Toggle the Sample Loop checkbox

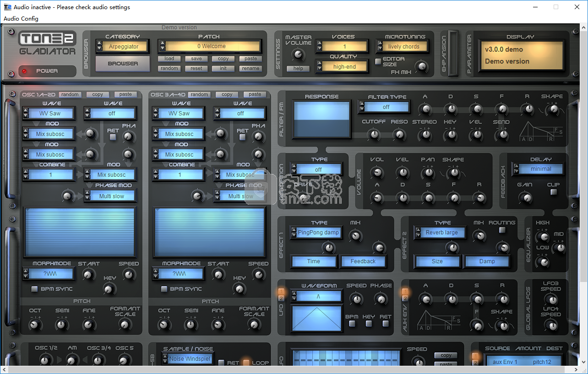246,363
